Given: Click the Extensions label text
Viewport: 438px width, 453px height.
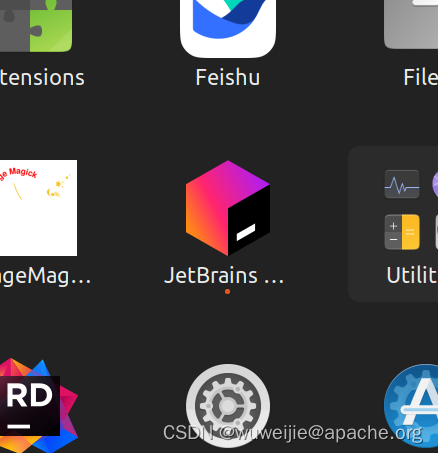Looking at the screenshot, I should [42, 77].
